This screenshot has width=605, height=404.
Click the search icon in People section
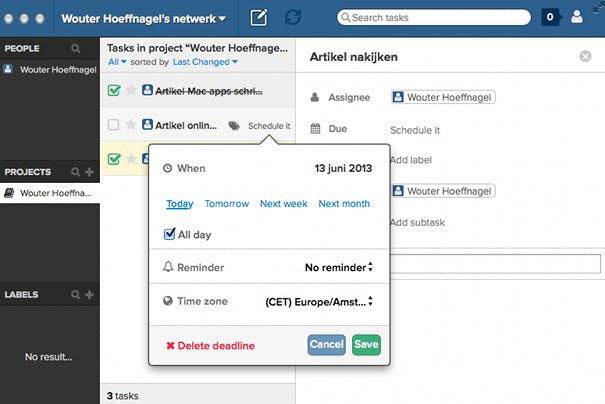click(x=76, y=48)
